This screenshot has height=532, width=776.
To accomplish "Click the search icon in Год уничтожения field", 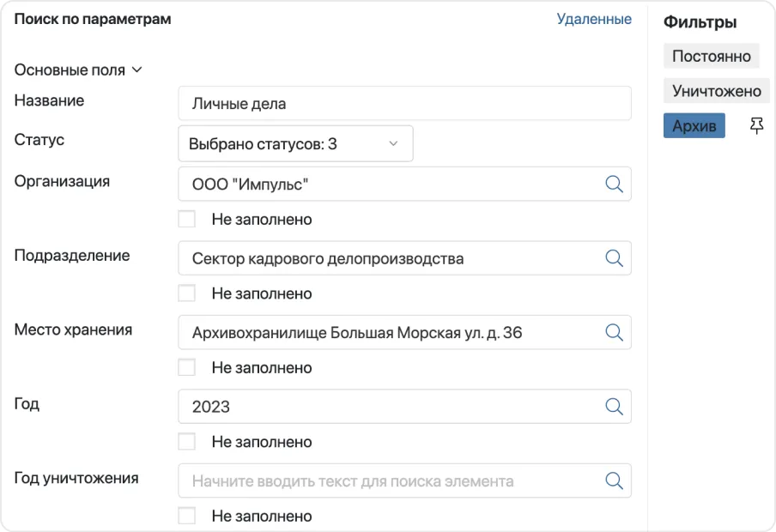I will (614, 481).
